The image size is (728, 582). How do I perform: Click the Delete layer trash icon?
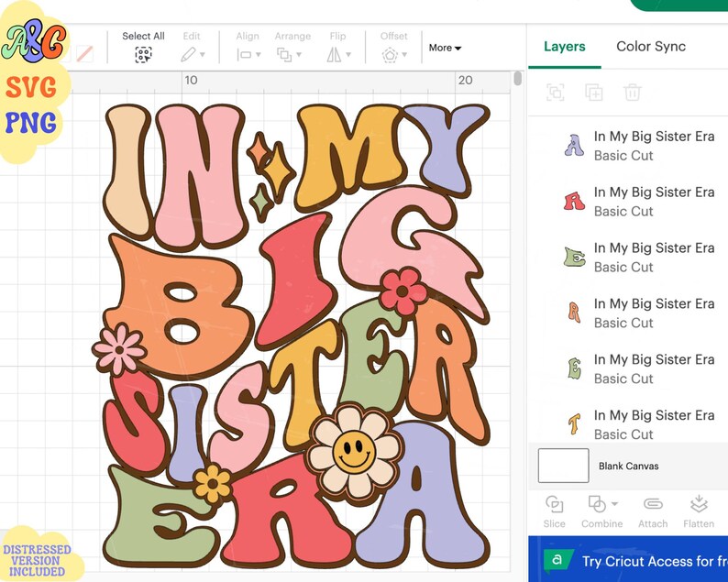coord(633,93)
